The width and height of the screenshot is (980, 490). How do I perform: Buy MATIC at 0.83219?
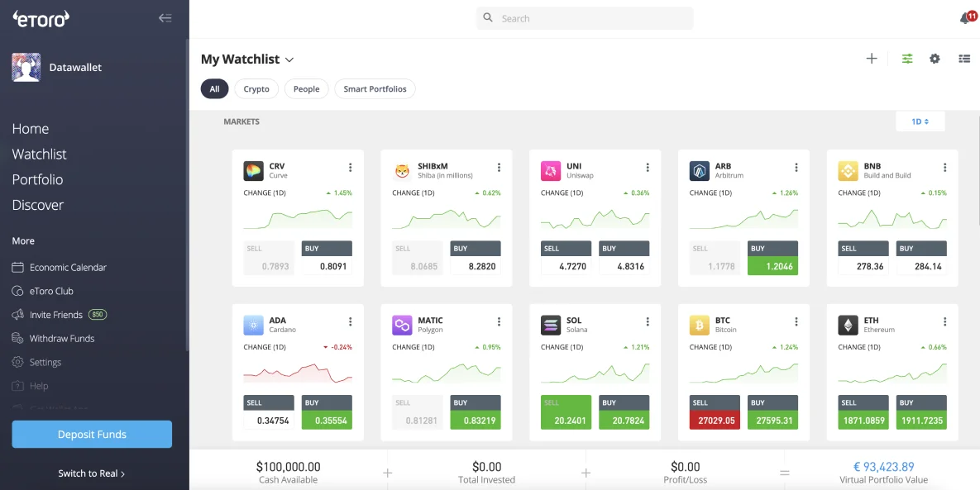tap(476, 412)
